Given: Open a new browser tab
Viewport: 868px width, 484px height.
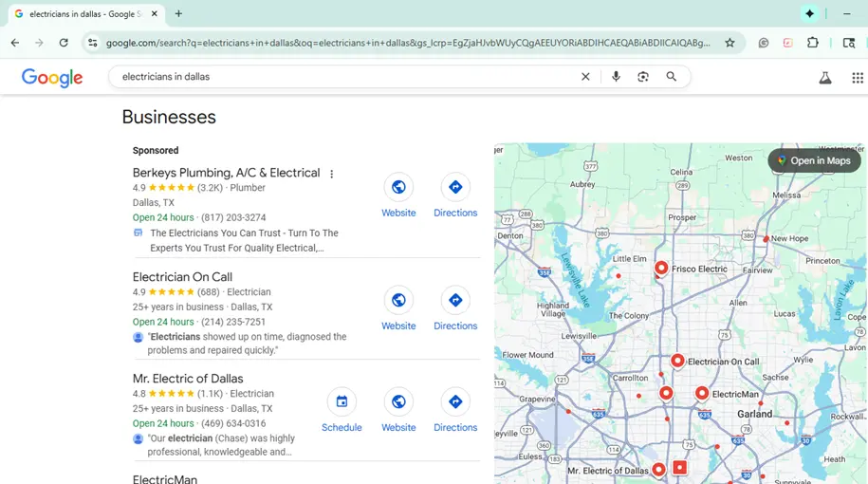Looking at the screenshot, I should [178, 14].
